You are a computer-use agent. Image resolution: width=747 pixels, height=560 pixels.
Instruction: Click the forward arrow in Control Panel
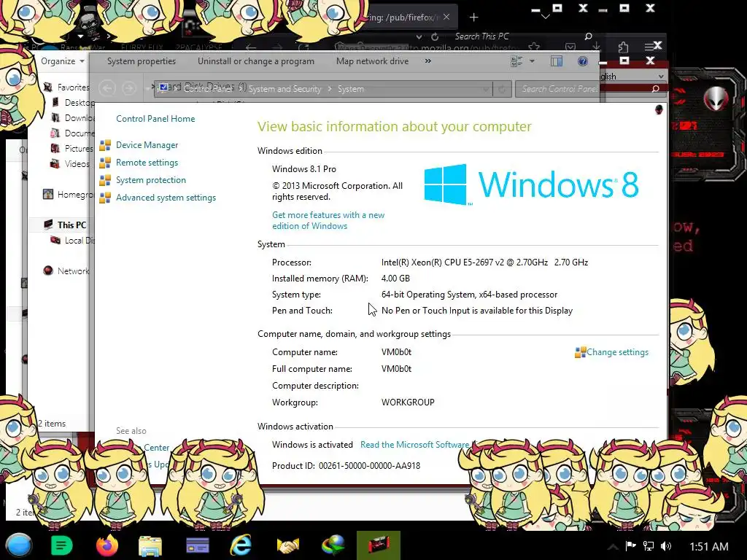tap(128, 88)
